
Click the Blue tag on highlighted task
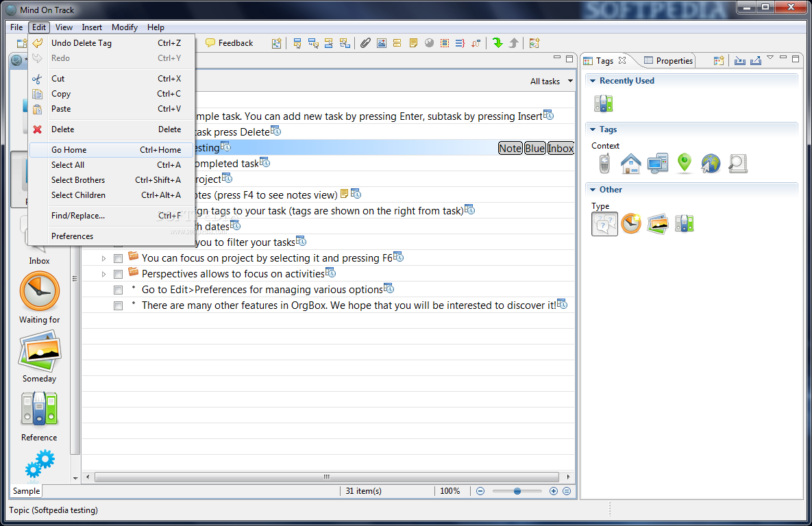tap(535, 148)
